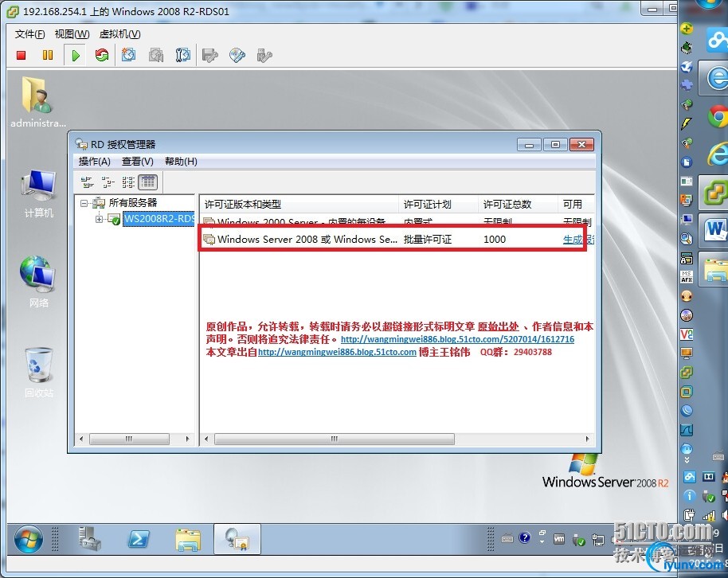Click the blue help question-mark tray icon
Viewport: 728px width, 578px height.
[525, 538]
